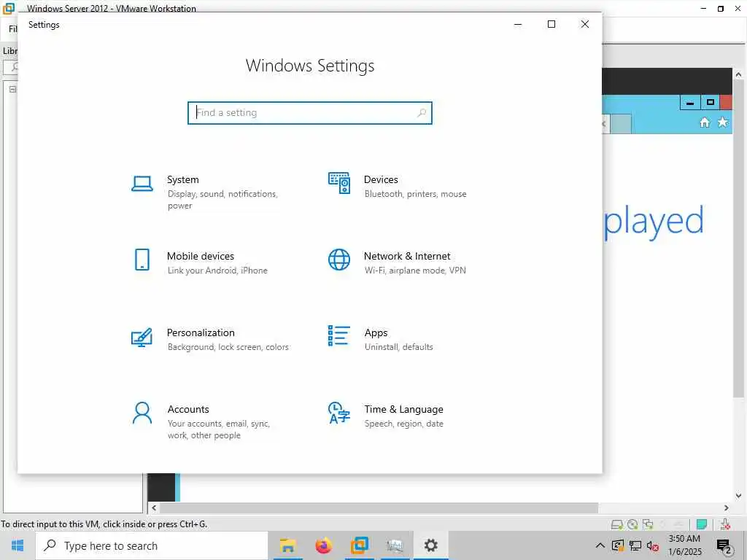
Task: Click the horizontal scrollbar in VMware view
Action: pyautogui.click(x=379, y=508)
